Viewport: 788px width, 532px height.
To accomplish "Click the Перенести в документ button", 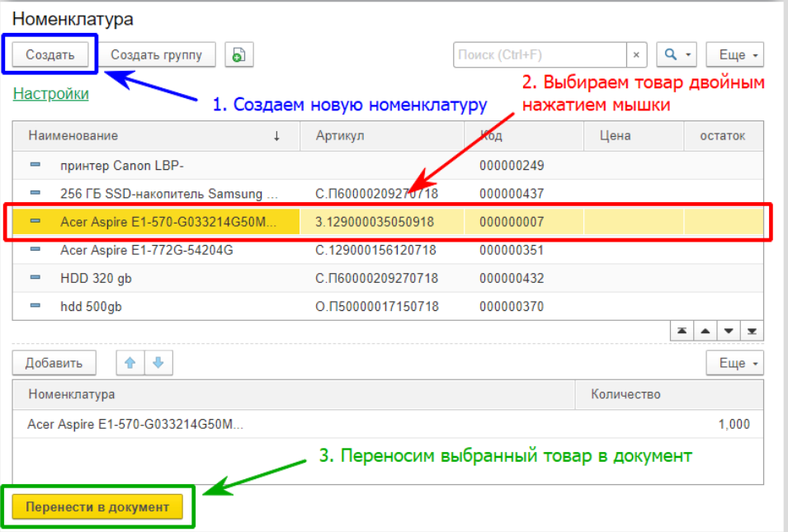I will [x=97, y=507].
